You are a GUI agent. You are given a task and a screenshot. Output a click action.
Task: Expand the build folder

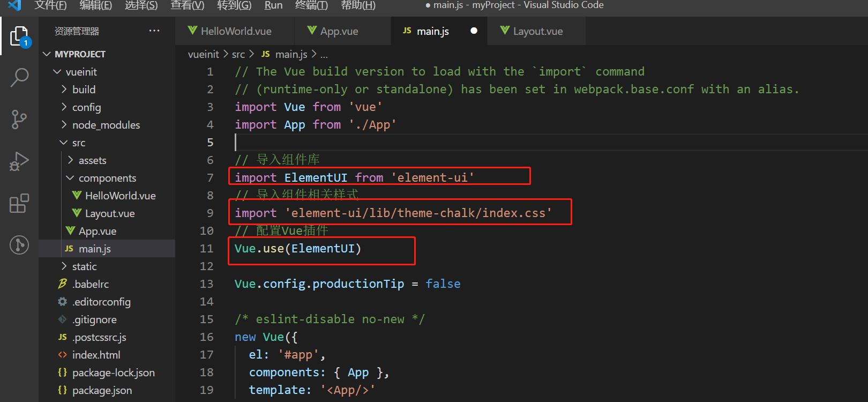click(x=84, y=90)
